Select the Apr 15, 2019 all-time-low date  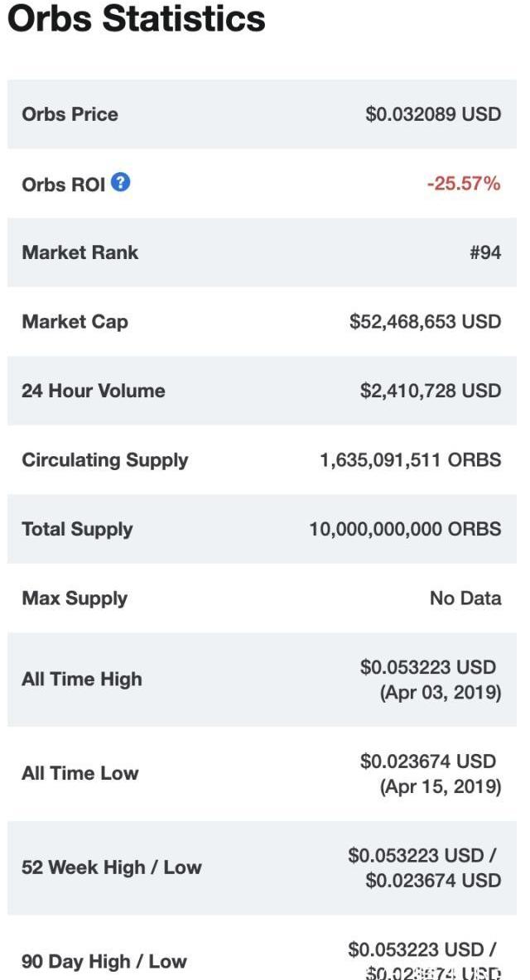tap(441, 786)
